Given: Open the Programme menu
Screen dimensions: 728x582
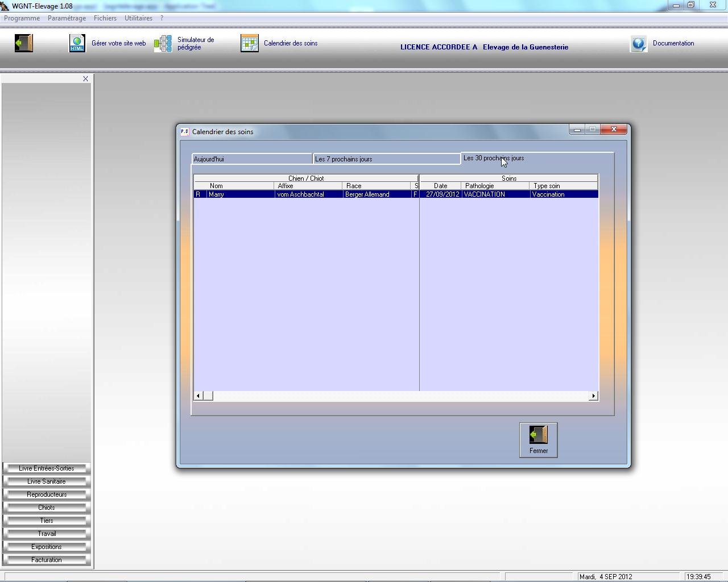Looking at the screenshot, I should tap(22, 18).
